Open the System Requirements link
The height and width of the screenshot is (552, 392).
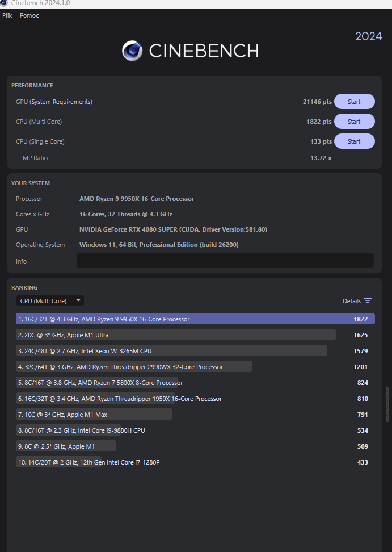[x=61, y=102]
